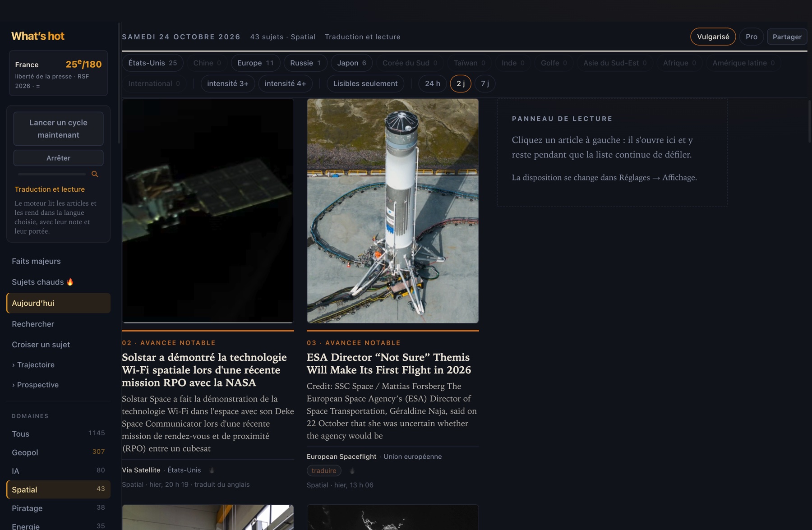The image size is (812, 530).
Task: Open ESA Director Themis article headline
Action: (x=388, y=364)
